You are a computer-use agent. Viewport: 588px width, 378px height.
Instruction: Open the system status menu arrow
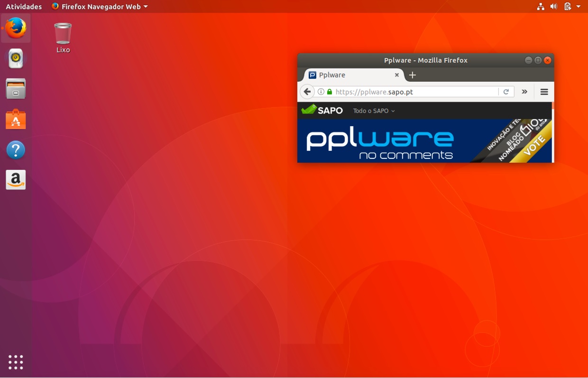point(579,6)
